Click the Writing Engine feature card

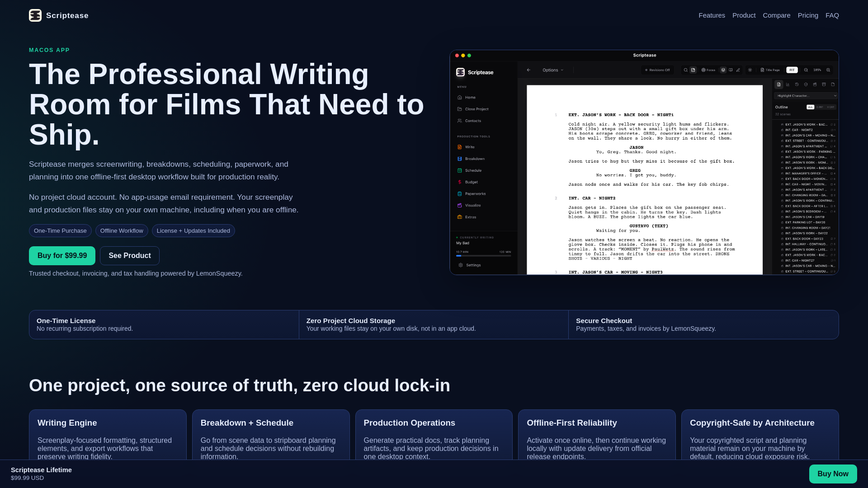[108, 435]
